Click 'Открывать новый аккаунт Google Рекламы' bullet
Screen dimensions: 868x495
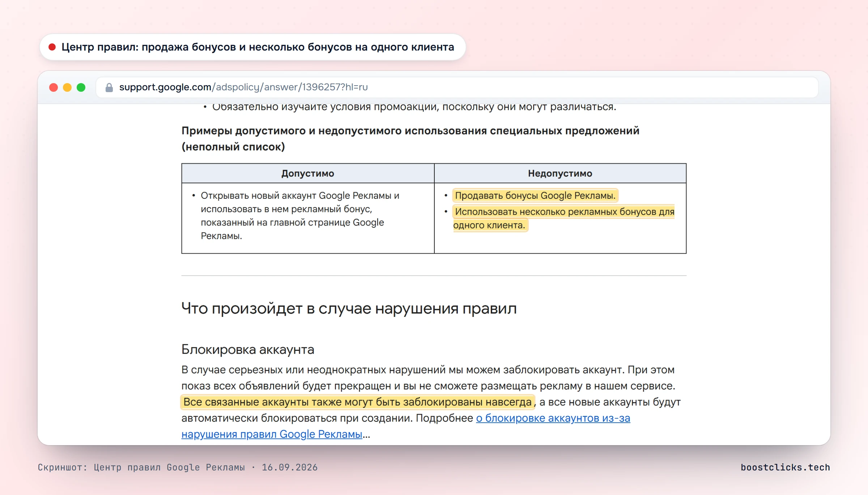(300, 216)
